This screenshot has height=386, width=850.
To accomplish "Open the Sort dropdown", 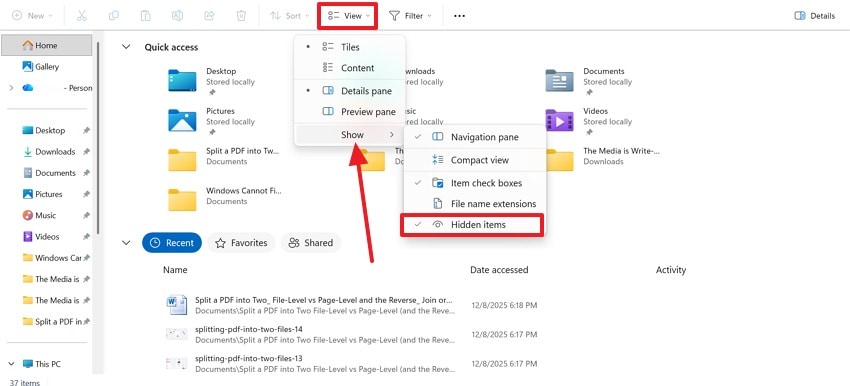I will pyautogui.click(x=290, y=16).
